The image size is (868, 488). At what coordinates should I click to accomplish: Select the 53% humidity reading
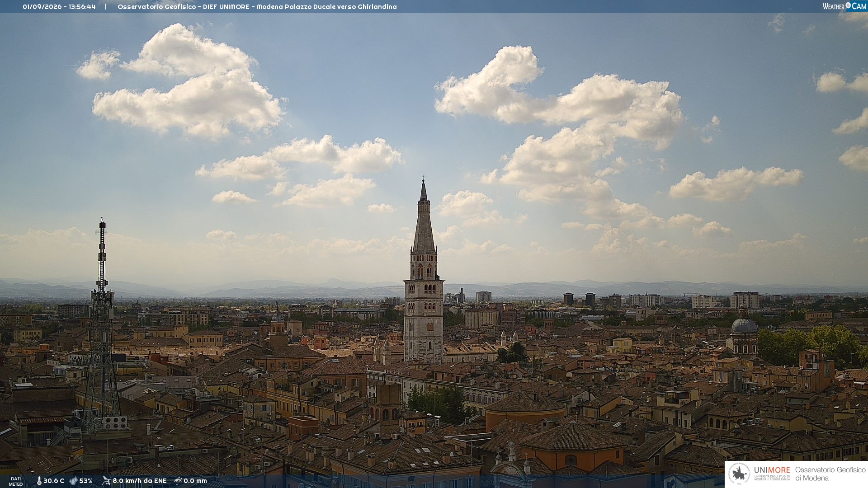[86, 481]
